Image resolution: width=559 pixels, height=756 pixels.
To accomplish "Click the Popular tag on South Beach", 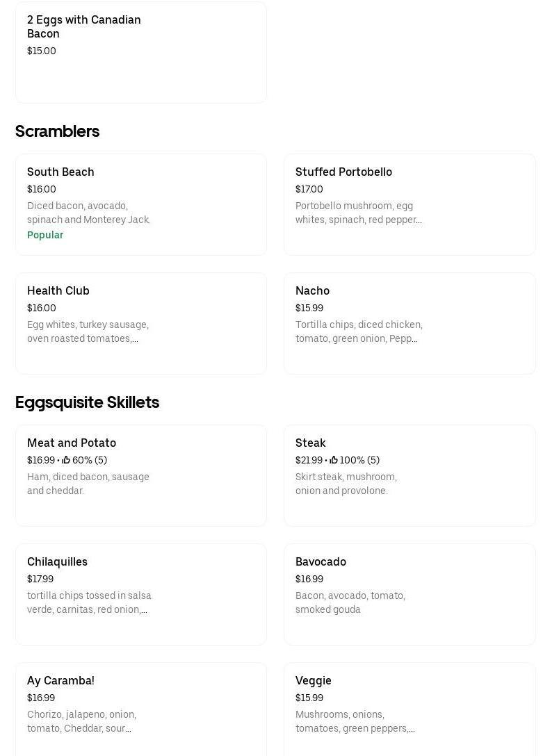I will click(x=45, y=235).
